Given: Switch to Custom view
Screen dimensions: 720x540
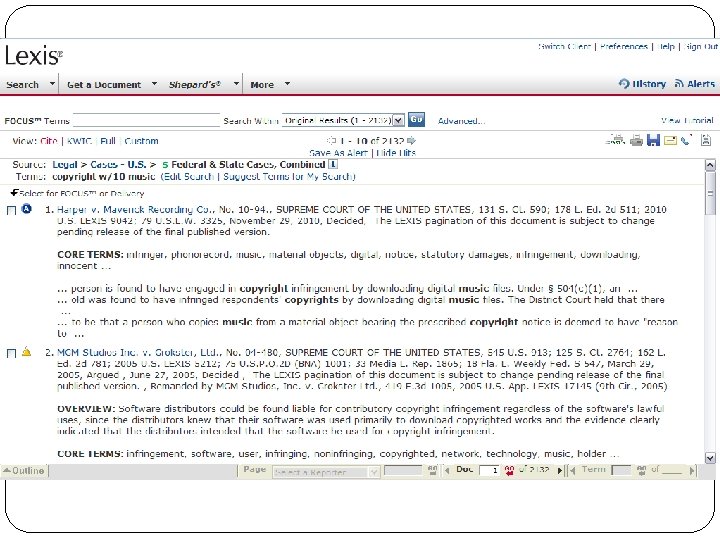Looking at the screenshot, I should (x=141, y=141).
